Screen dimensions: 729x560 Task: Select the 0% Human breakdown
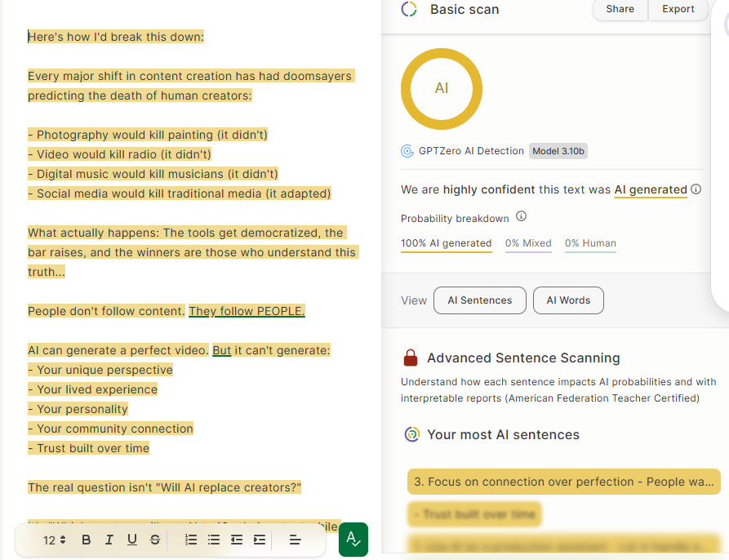pos(590,243)
